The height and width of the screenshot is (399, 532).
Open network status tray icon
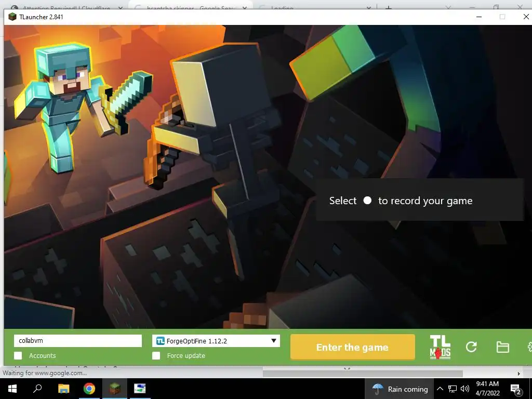[453, 389]
